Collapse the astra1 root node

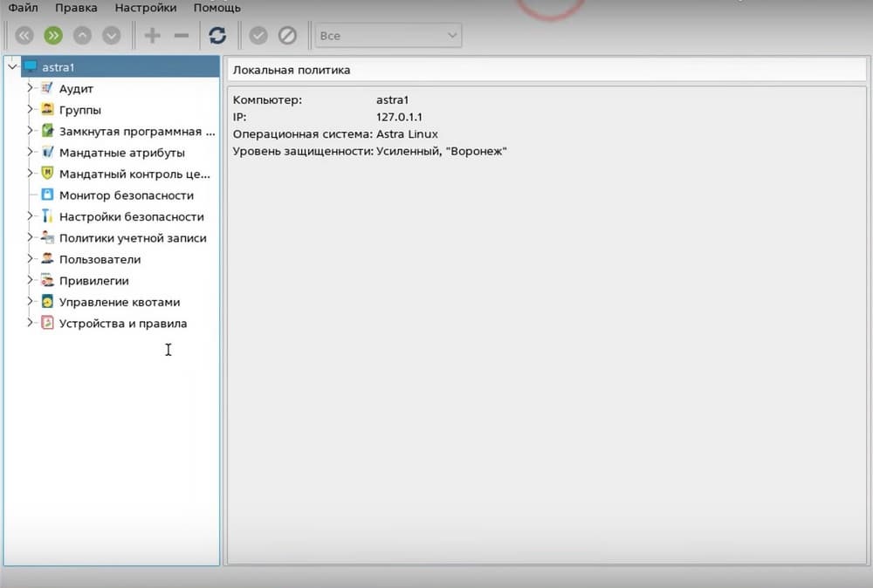(x=12, y=67)
